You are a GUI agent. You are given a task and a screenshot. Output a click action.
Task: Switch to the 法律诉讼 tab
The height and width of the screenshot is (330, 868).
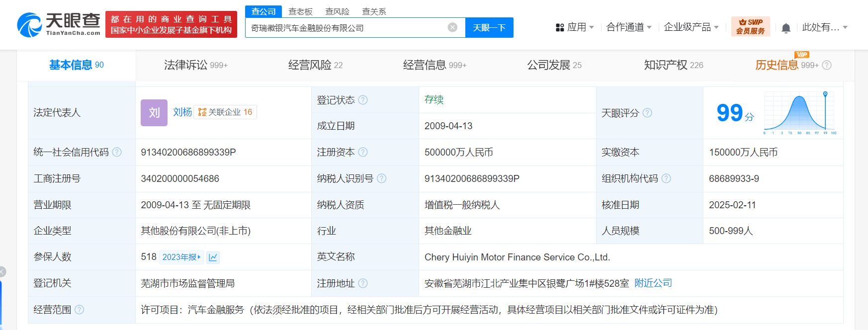[196, 65]
